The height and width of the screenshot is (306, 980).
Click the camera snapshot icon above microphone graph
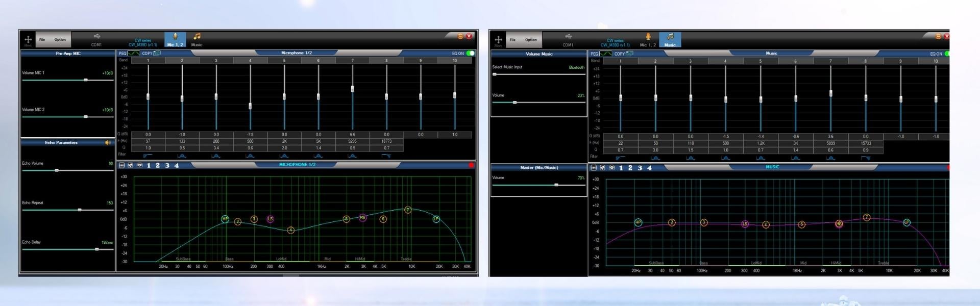(139, 165)
